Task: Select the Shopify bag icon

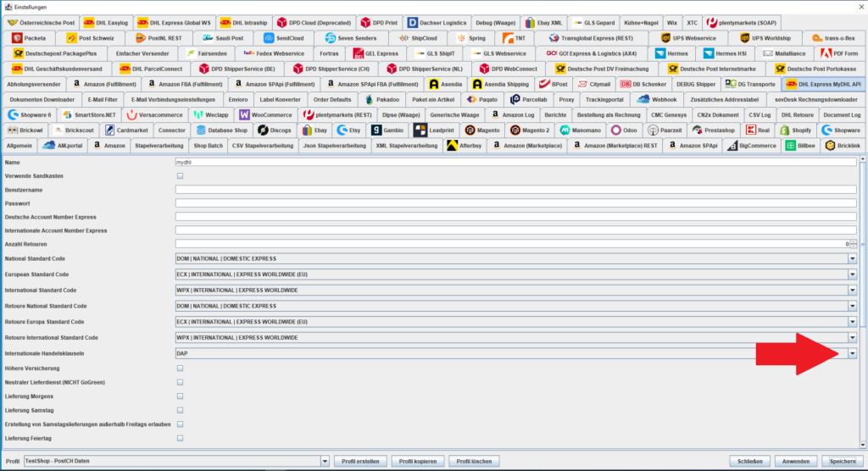Action: tap(785, 130)
